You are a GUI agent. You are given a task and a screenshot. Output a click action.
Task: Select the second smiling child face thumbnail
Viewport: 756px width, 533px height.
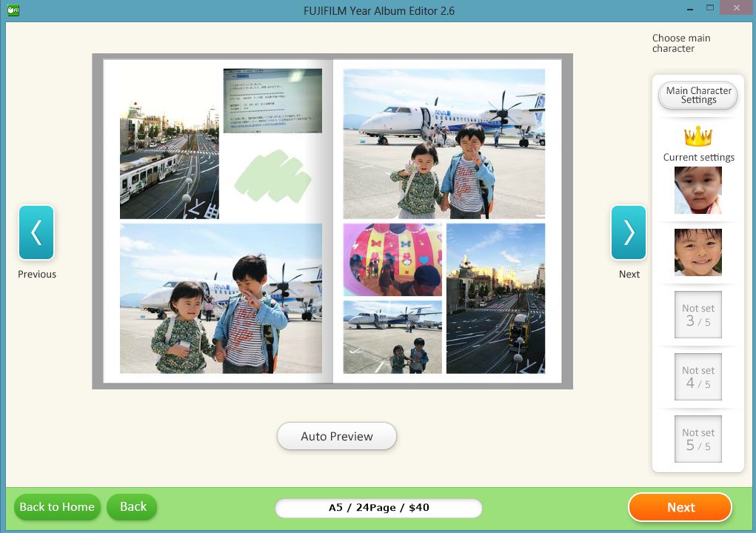click(698, 252)
